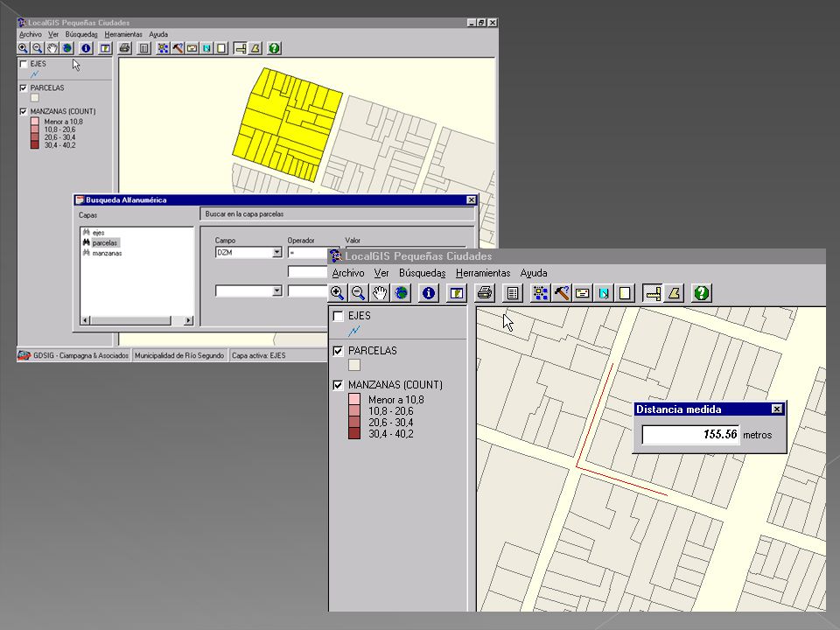Select Zoom In tool in front LocalGIS window
The height and width of the screenshot is (630, 840).
[338, 293]
